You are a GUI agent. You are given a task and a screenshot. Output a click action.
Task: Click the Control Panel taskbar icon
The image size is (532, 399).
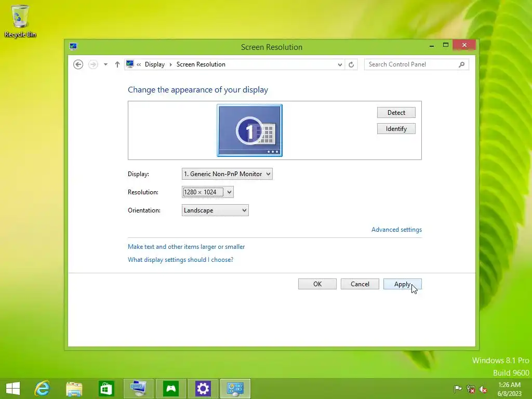235,389
